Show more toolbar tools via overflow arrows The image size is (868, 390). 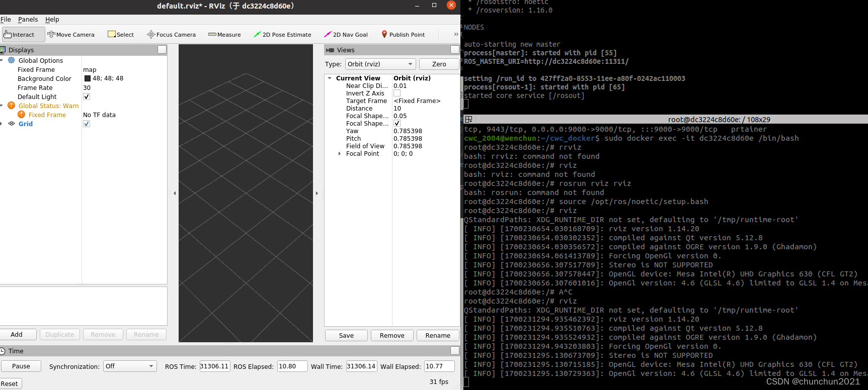click(456, 35)
